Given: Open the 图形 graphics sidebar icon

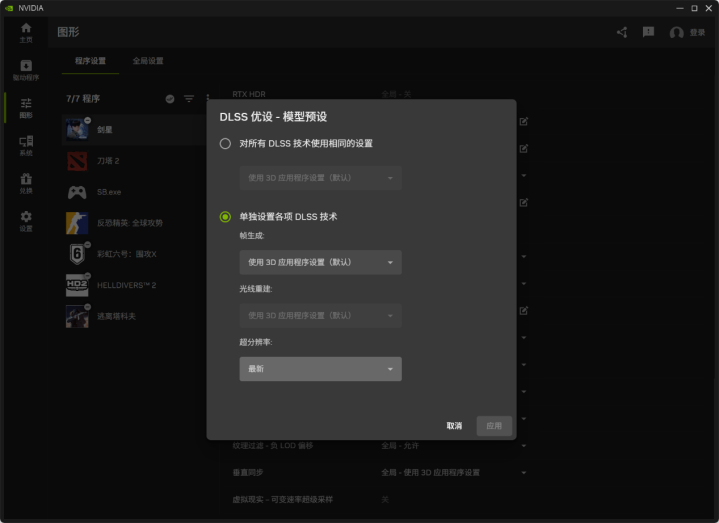Looking at the screenshot, I should tap(26, 108).
